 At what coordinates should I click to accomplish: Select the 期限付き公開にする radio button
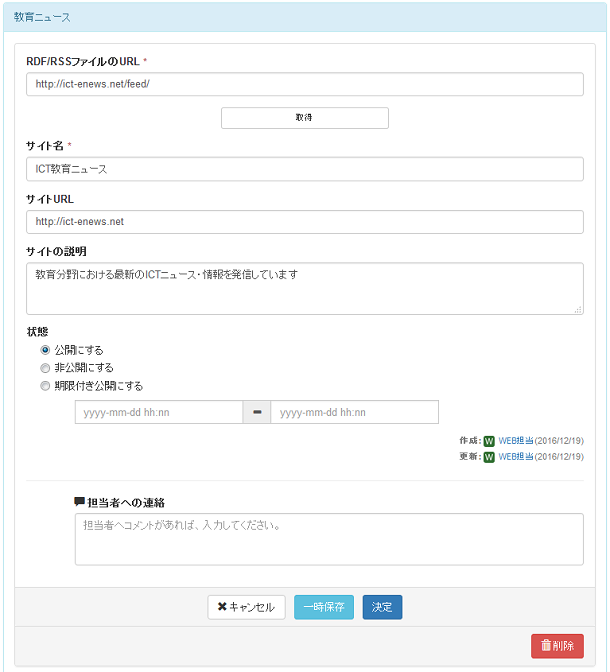45,386
